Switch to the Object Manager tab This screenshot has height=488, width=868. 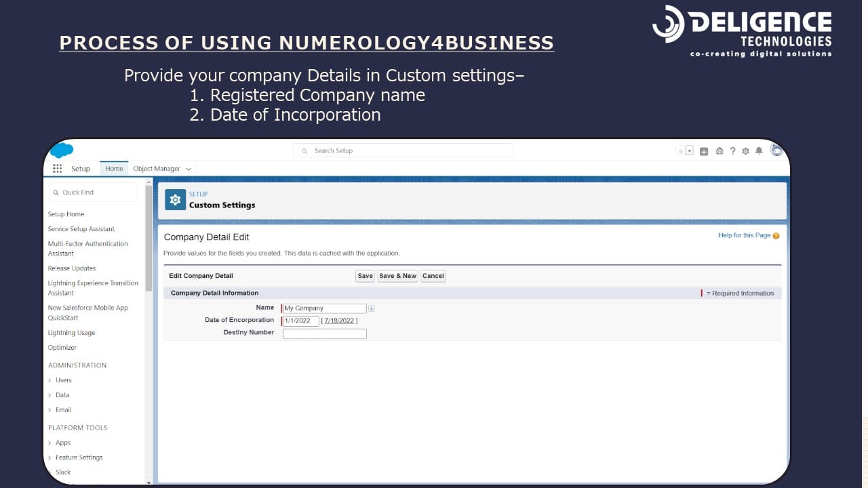[157, 169]
